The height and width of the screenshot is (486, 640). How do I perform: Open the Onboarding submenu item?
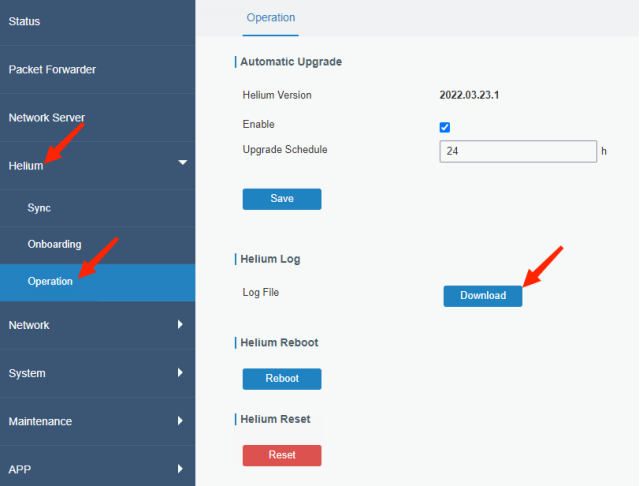[x=98, y=244]
